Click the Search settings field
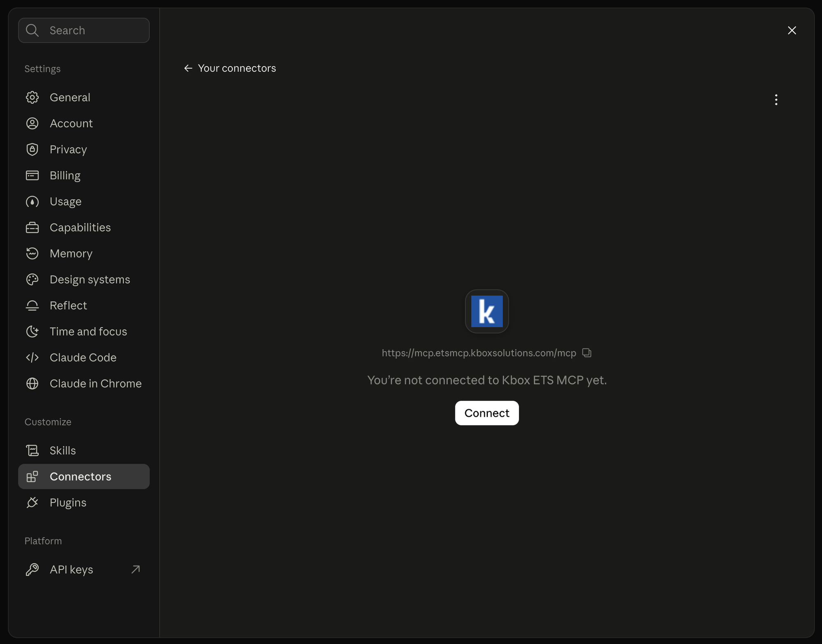 click(84, 30)
